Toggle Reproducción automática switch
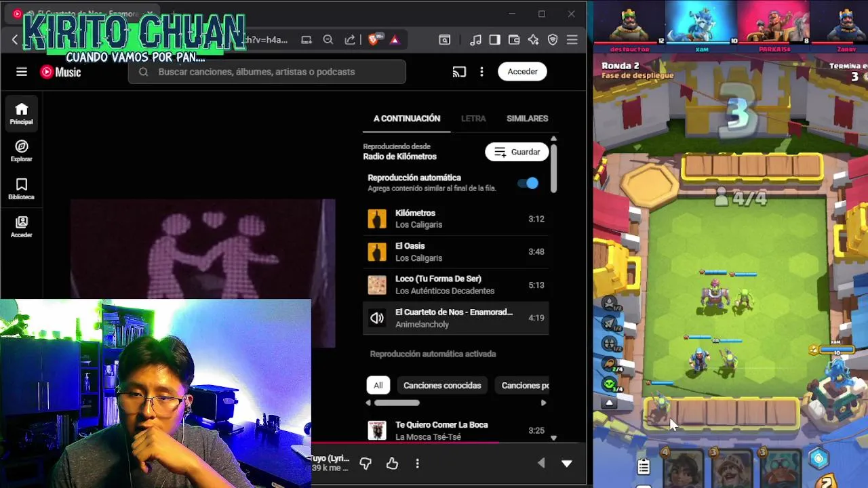 click(528, 183)
